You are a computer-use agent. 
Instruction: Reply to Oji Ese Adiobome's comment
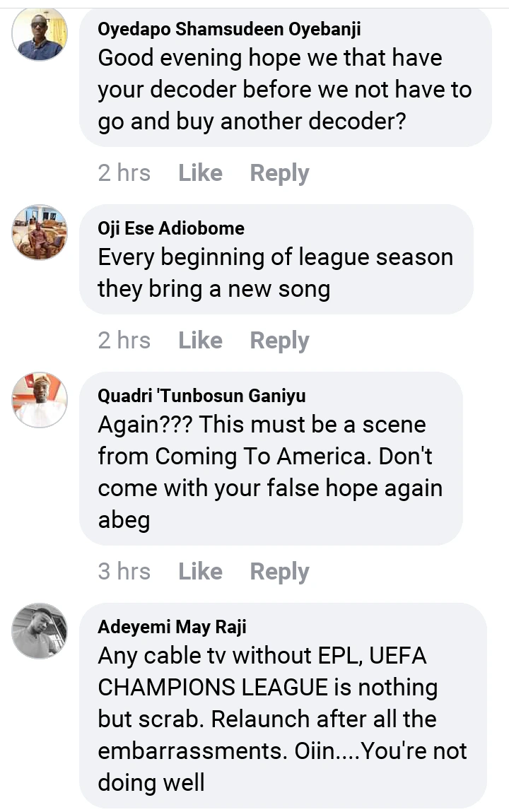(x=279, y=341)
